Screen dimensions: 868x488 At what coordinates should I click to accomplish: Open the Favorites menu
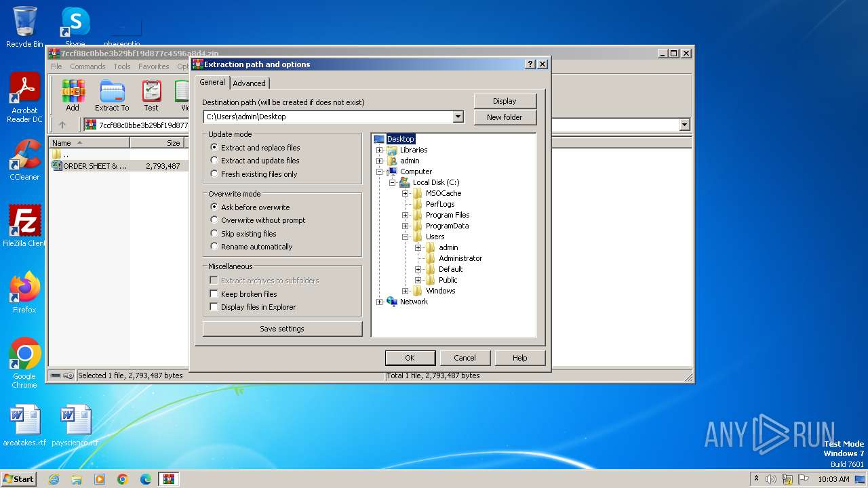tap(154, 66)
